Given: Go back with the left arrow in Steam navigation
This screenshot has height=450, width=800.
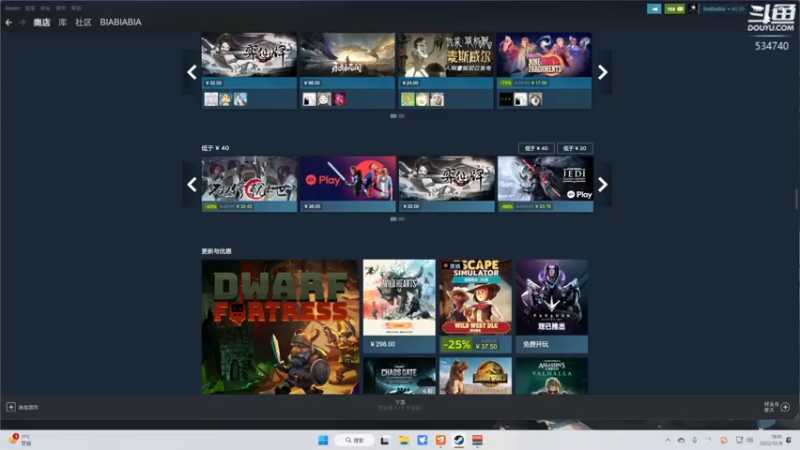Looking at the screenshot, I should 9,22.
